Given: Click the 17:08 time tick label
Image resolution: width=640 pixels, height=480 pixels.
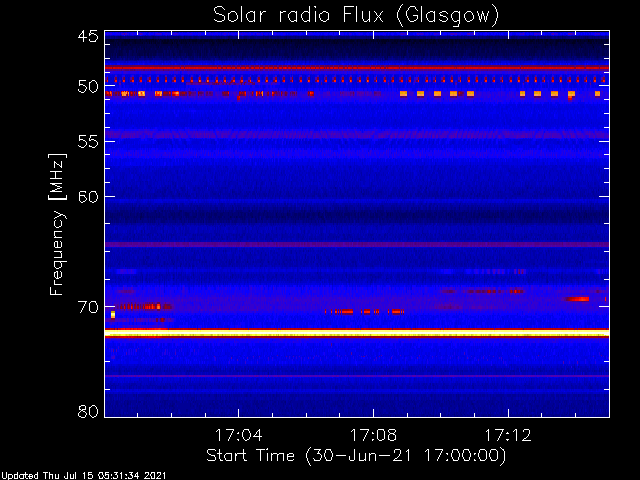Looking at the screenshot, I should (373, 435).
